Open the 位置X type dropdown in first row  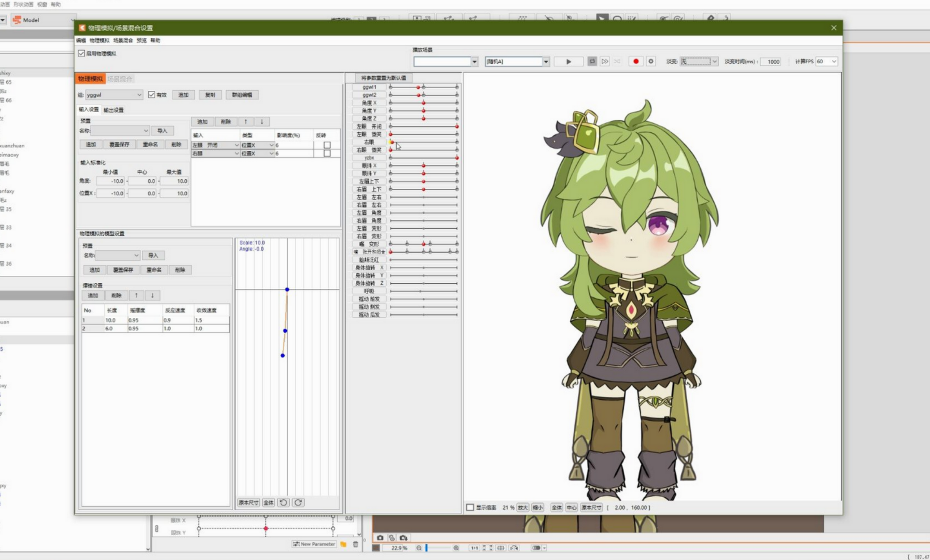pyautogui.click(x=257, y=145)
